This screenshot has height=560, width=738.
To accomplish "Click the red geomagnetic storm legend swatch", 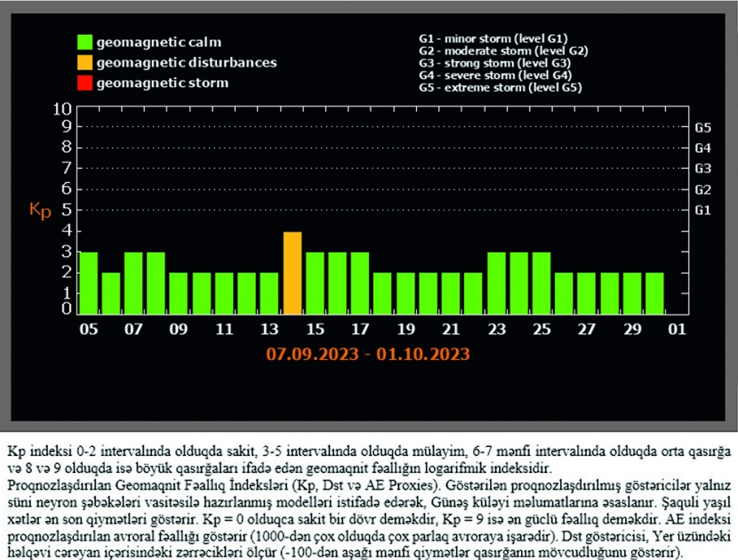I will (x=84, y=84).
